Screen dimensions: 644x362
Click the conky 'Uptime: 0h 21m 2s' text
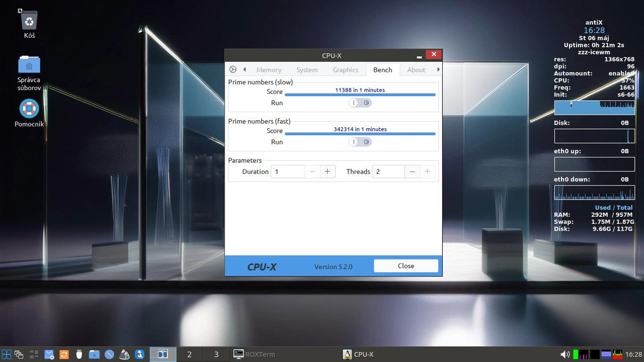click(594, 45)
